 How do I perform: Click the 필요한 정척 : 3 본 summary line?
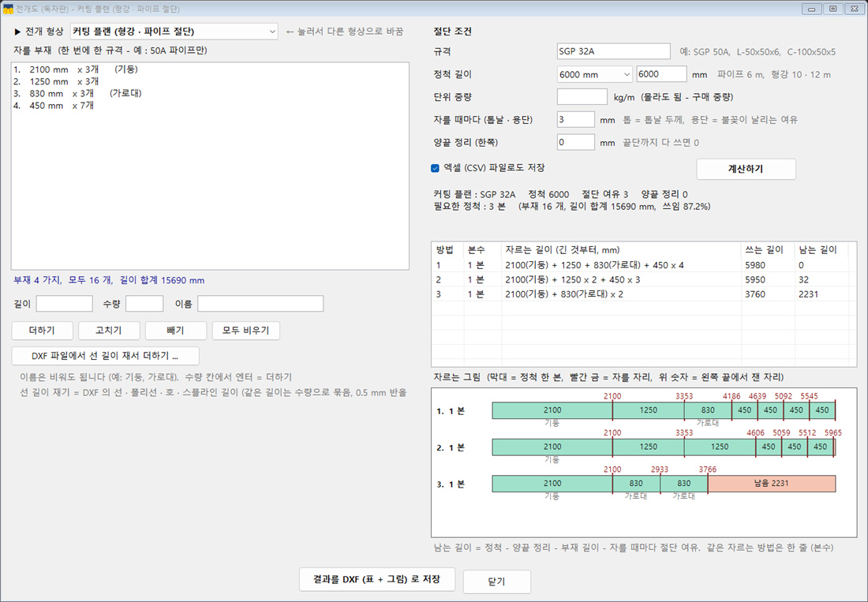[572, 207]
